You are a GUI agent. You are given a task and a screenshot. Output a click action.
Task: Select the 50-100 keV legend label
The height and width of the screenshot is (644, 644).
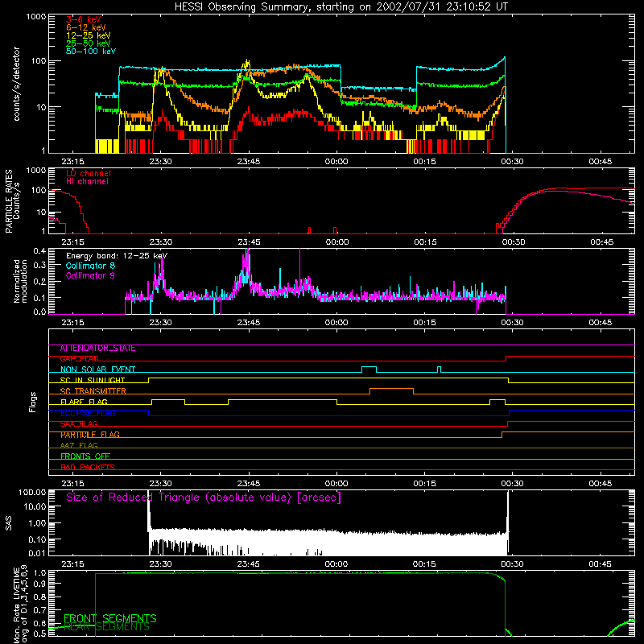tap(91, 52)
